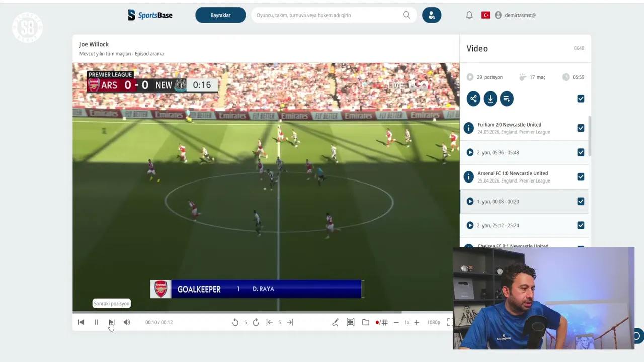Open the 1080p quality selector

point(434,322)
